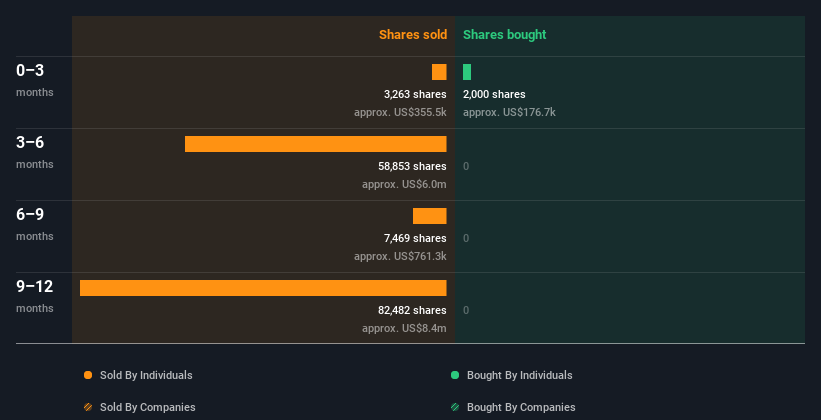Click the 6–9 months orange sold bar
Viewport: 821px width, 420px height.
coord(430,216)
